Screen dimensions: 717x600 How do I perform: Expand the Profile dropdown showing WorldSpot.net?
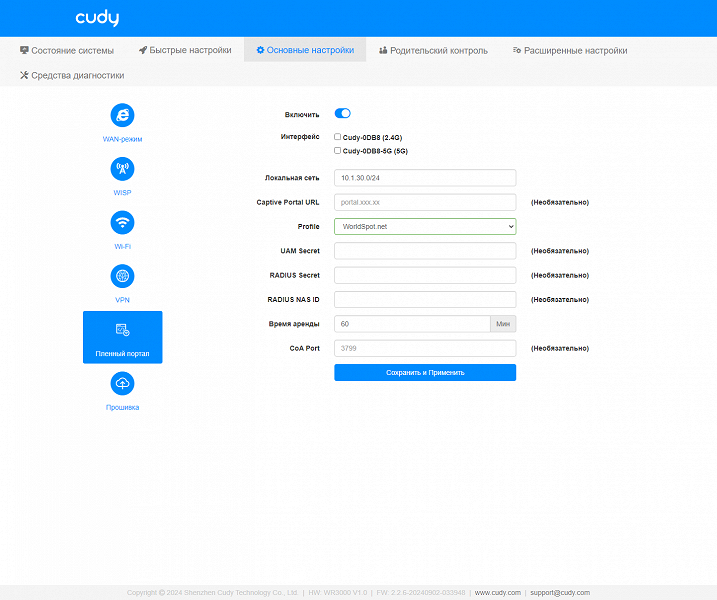click(425, 226)
